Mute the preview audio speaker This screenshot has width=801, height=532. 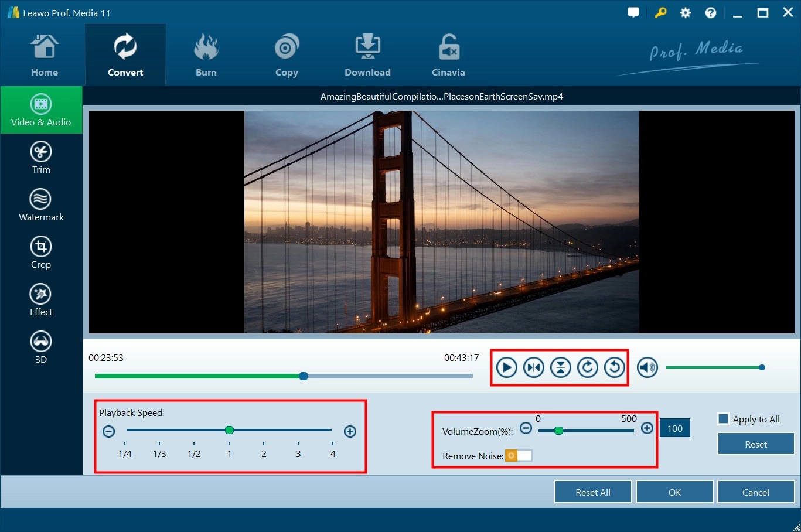pyautogui.click(x=647, y=367)
